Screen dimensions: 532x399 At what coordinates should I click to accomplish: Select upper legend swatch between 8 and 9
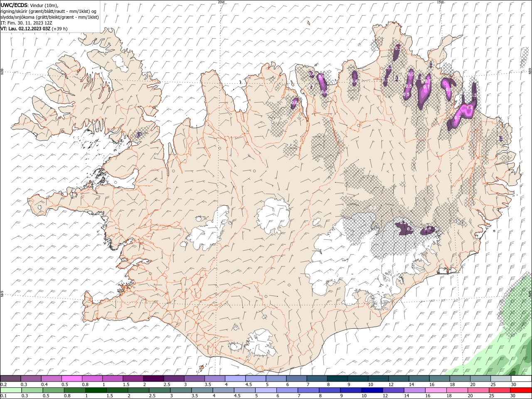(x=337, y=379)
